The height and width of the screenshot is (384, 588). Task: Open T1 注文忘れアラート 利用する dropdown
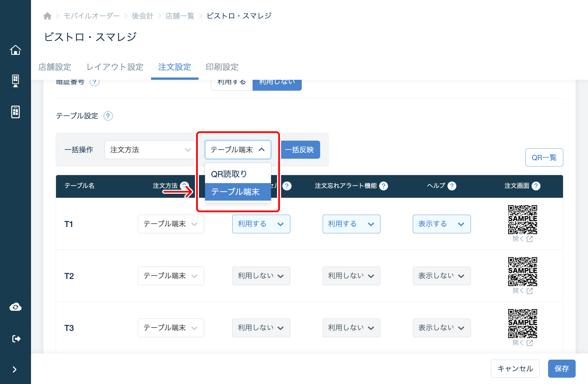[351, 224]
